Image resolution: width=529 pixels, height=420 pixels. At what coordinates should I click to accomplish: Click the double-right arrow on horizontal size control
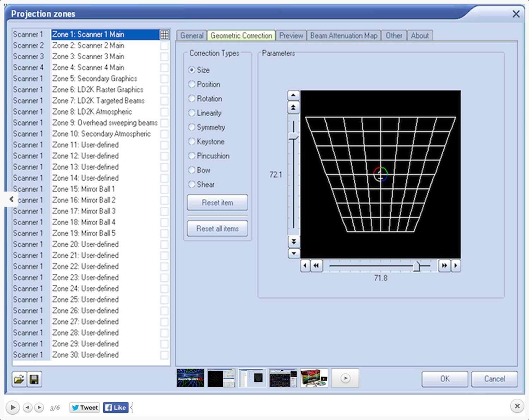click(x=444, y=266)
